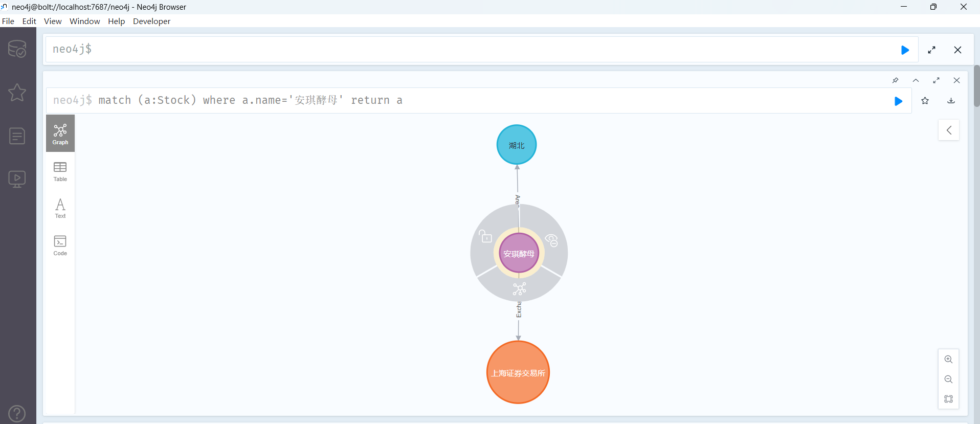Screen dimensions: 980x424
Task: Expand the node properties side panel chevron
Action: (x=949, y=130)
